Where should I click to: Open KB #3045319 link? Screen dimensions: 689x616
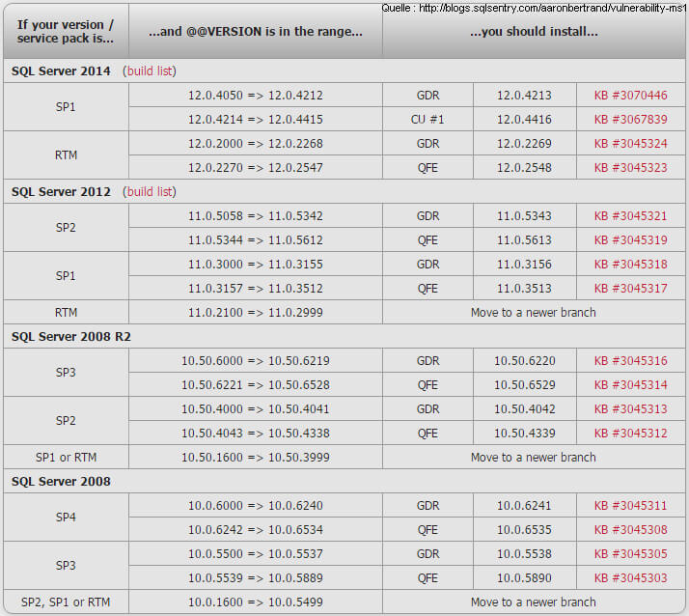pos(630,240)
